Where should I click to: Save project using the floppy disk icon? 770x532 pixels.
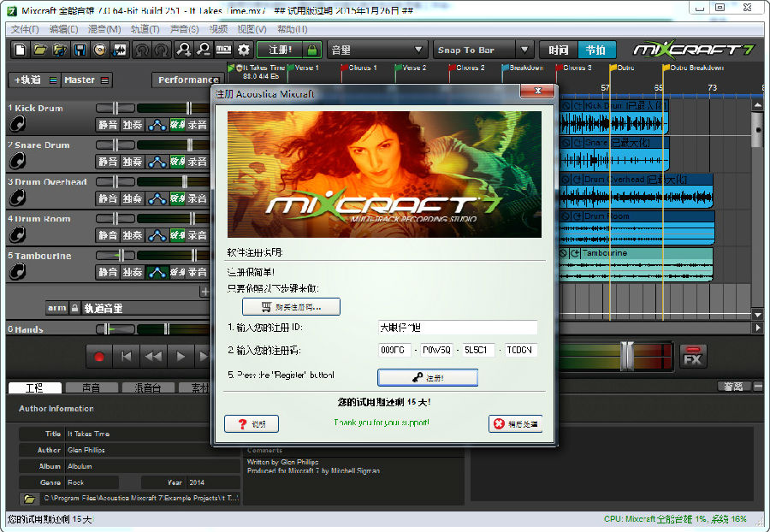(80, 50)
